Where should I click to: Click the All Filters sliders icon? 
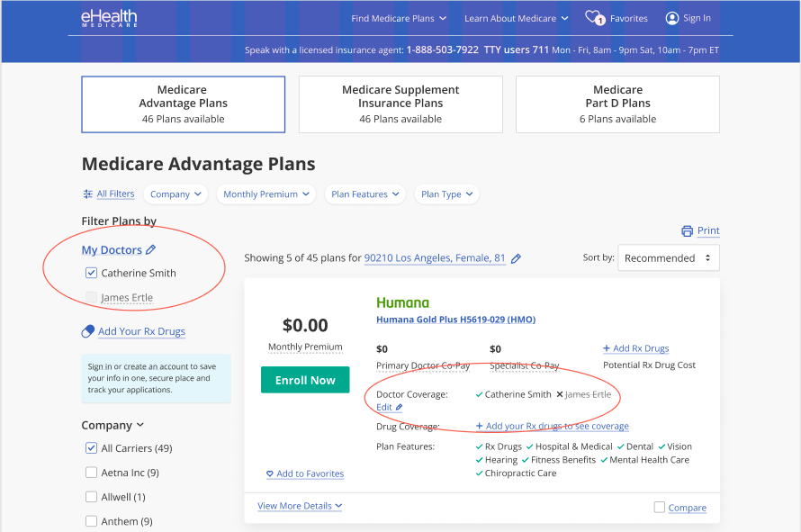(x=88, y=194)
